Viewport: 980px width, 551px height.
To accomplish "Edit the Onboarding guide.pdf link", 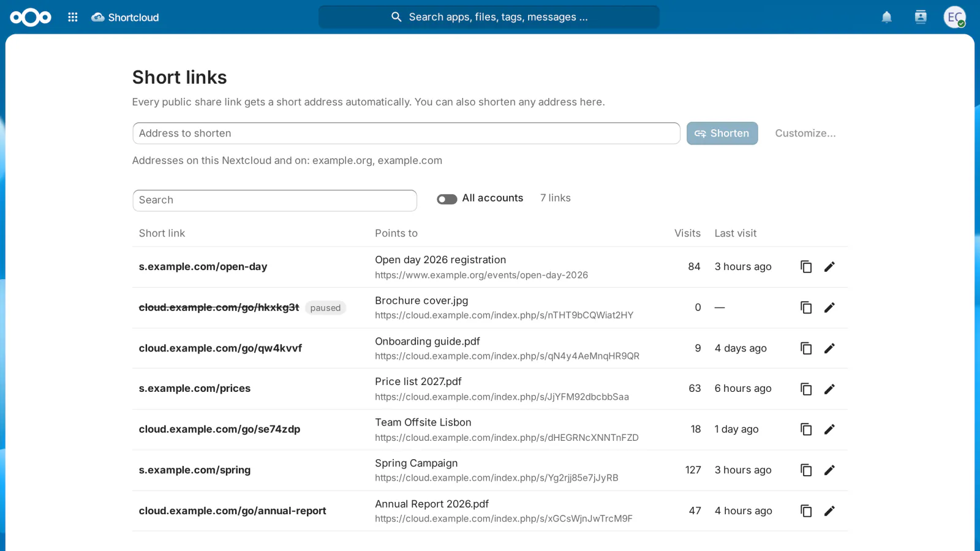I will 829,348.
